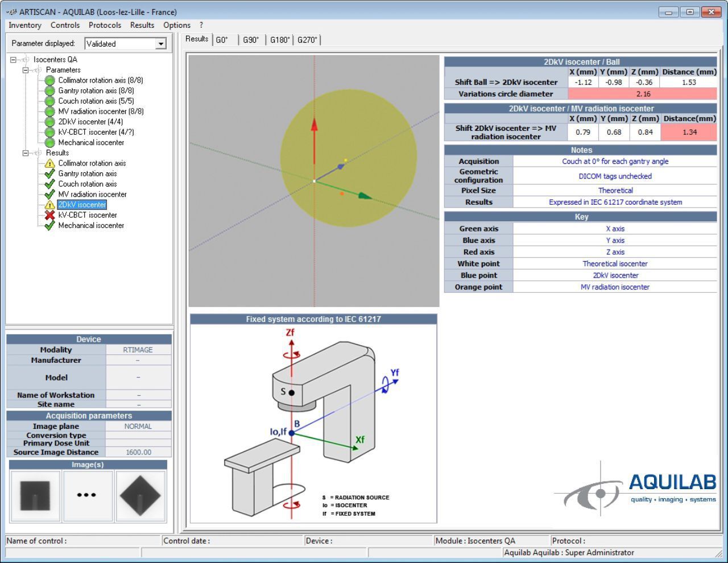Click the rotated diamond image thumbnail

click(142, 495)
